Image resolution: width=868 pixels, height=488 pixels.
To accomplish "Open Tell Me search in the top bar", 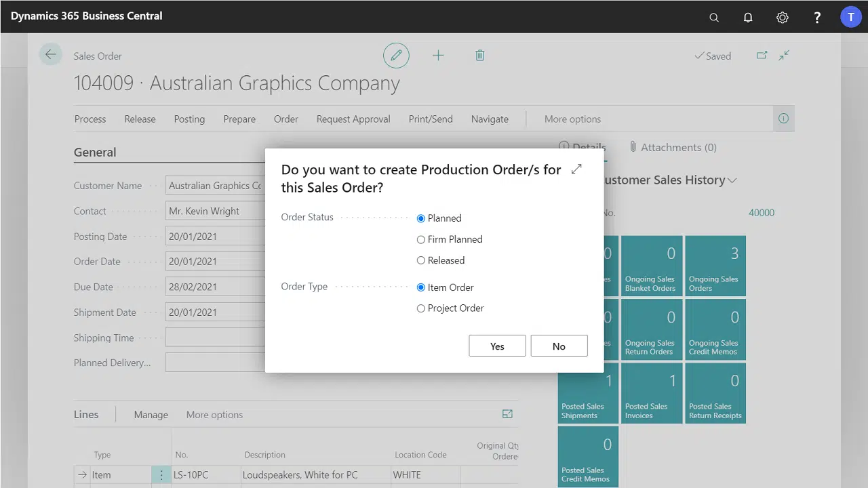I will coord(714,17).
